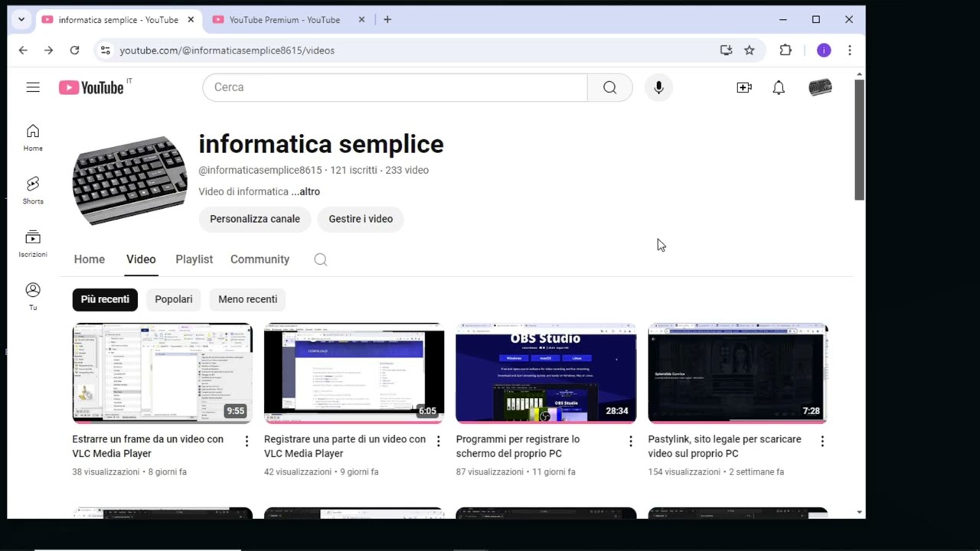Open title Registrare una parte di un video
The image size is (980, 551).
pos(345,446)
